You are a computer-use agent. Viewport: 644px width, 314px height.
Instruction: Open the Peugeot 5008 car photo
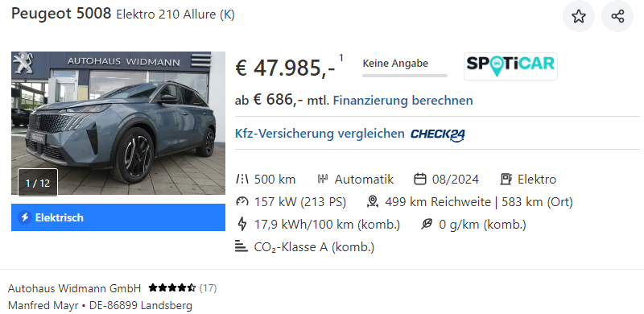118,123
